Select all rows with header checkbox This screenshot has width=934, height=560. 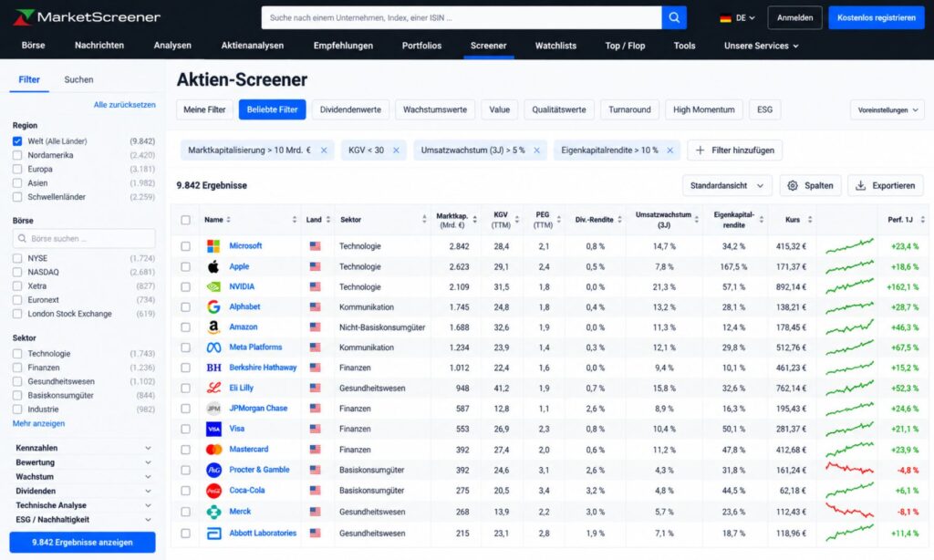tap(186, 220)
